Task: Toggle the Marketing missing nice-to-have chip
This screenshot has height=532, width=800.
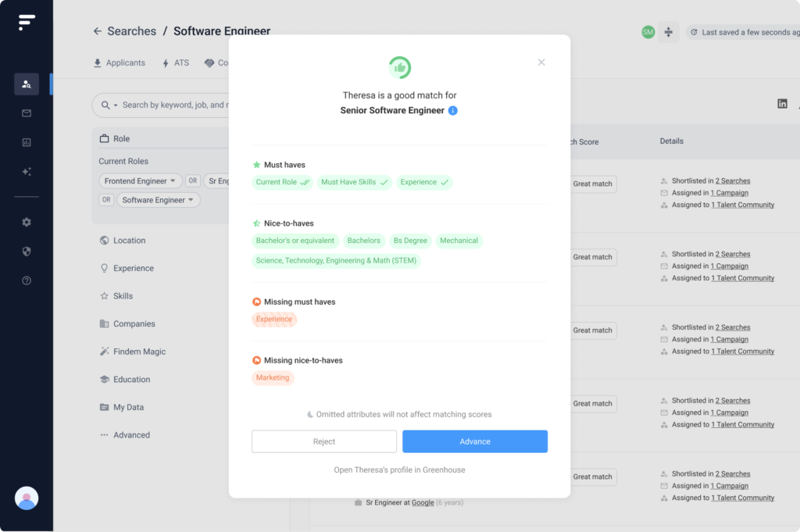Action: (273, 377)
